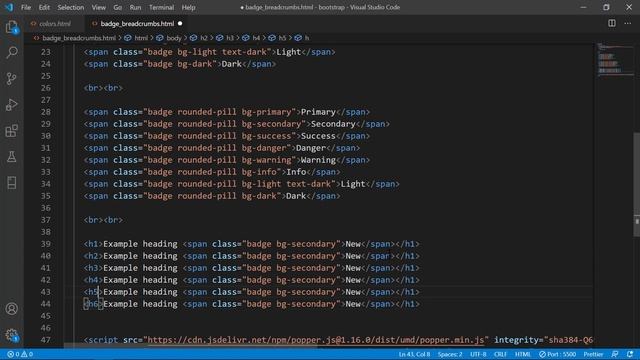This screenshot has width=640, height=360.
Task: Click the unsaved dot on badge_breadcrumbs.html tab
Action: 180,24
